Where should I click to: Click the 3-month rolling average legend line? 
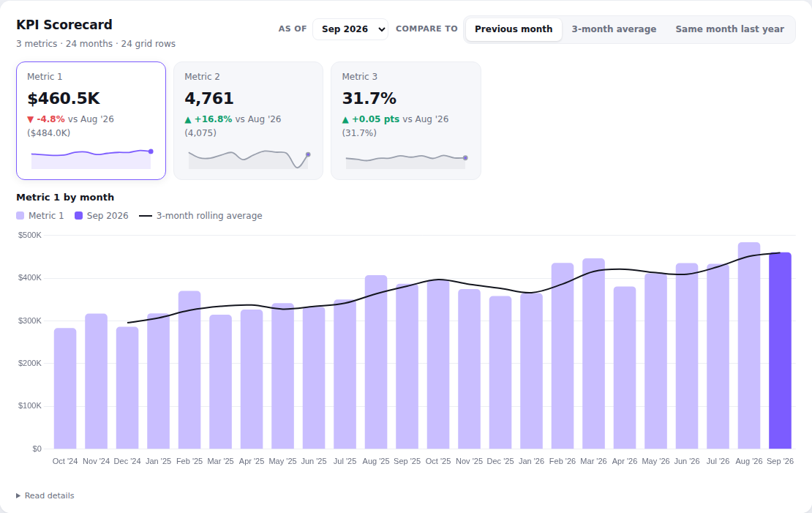tap(146, 216)
